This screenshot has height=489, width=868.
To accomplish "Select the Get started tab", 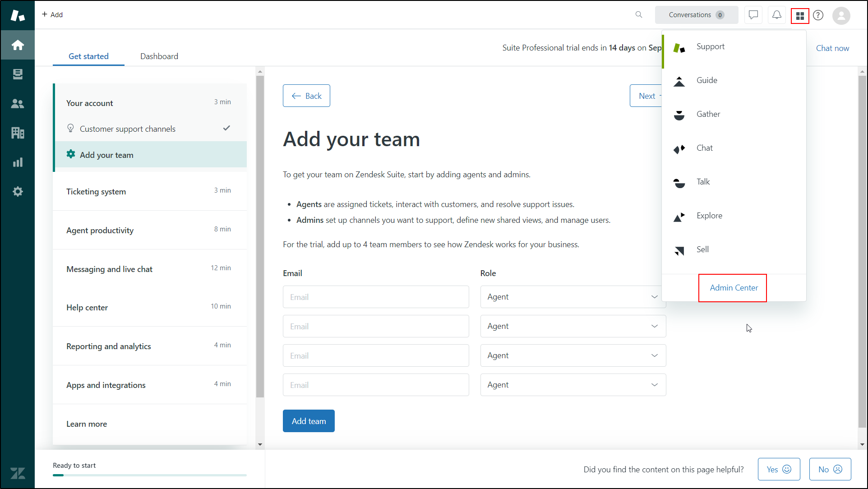I will 88,56.
